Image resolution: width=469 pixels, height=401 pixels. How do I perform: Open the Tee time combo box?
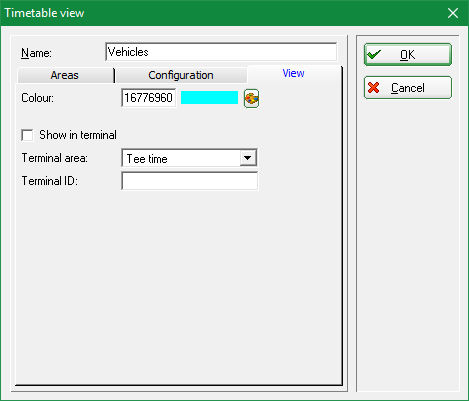tap(189, 158)
